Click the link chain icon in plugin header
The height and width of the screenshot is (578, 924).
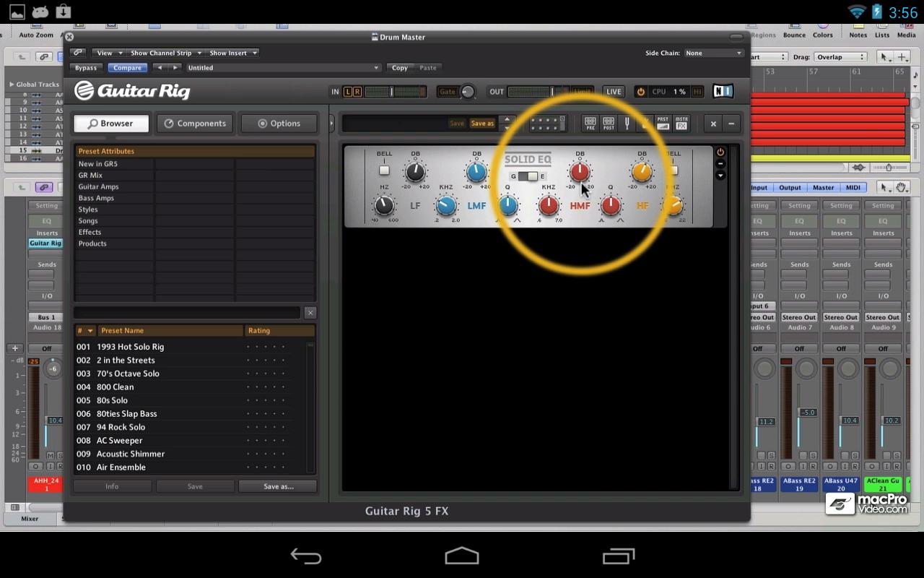[x=78, y=53]
